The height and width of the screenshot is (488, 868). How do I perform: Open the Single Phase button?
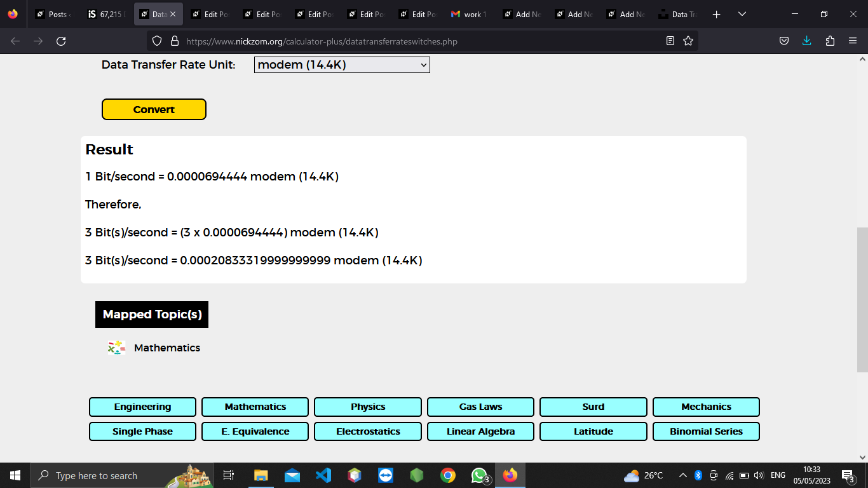click(142, 431)
